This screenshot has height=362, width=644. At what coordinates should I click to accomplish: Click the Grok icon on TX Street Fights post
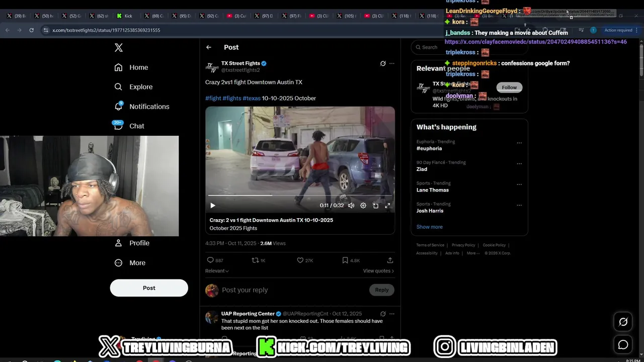click(383, 63)
